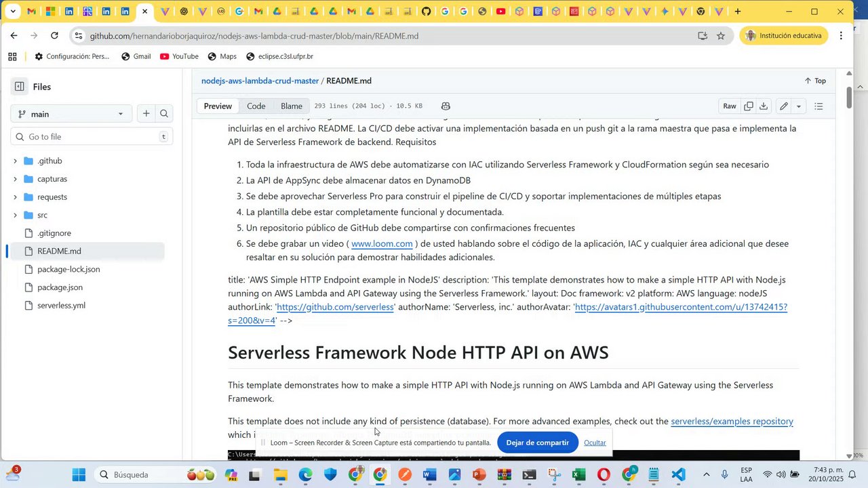This screenshot has width=868, height=488.
Task: Open the YouTube bookmark
Action: tap(179, 57)
